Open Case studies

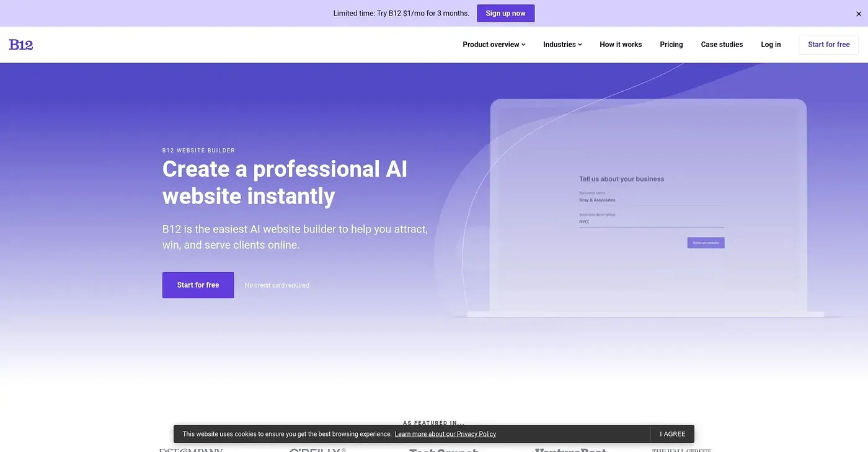point(722,45)
